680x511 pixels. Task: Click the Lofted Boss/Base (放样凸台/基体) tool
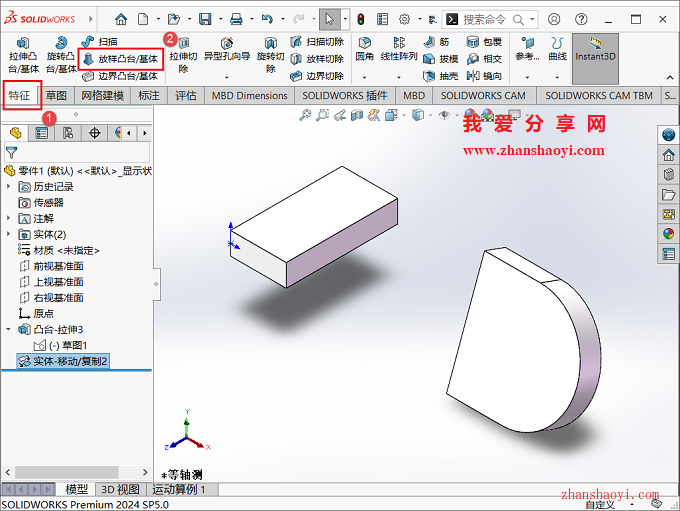point(120,59)
